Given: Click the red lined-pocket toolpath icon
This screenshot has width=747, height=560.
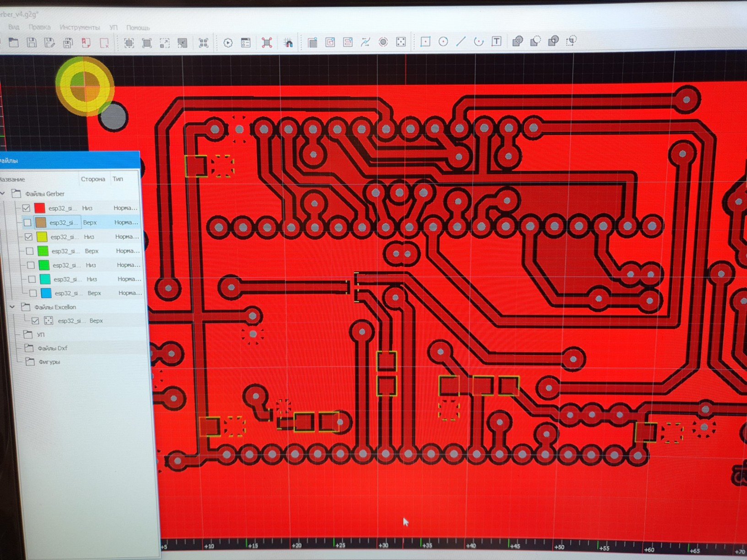Looking at the screenshot, I should point(348,43).
